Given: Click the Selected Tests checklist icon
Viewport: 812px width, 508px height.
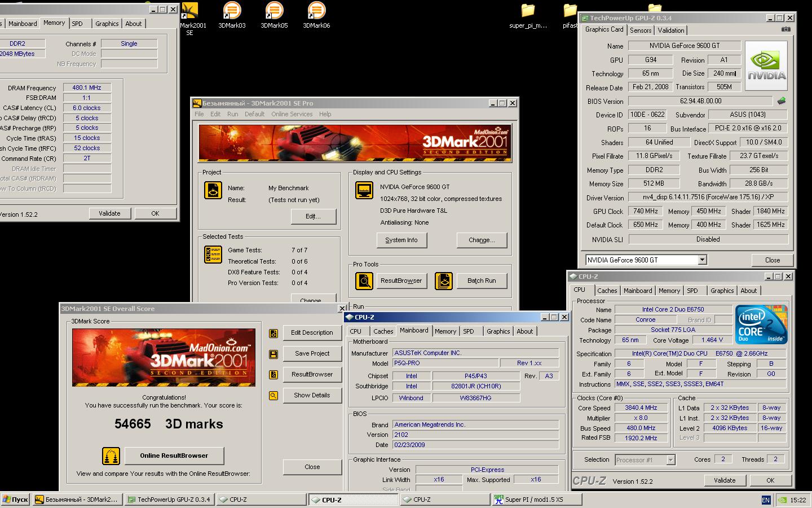Looking at the screenshot, I should (x=213, y=255).
